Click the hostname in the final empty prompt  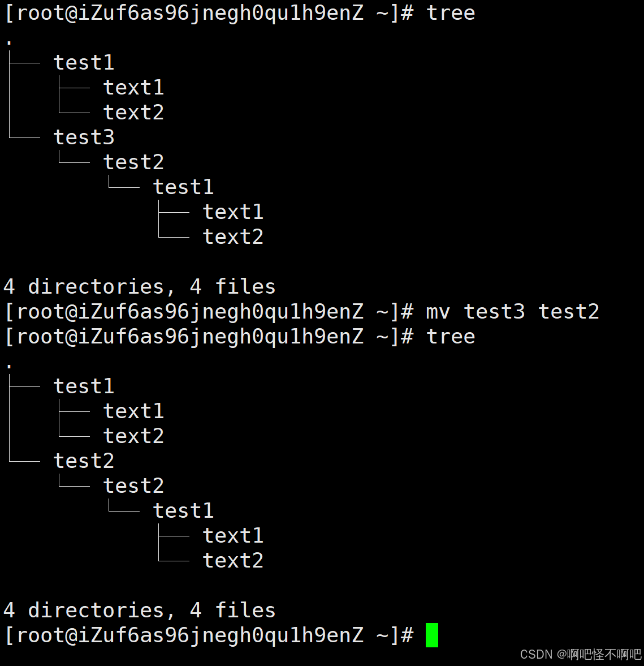221,635
